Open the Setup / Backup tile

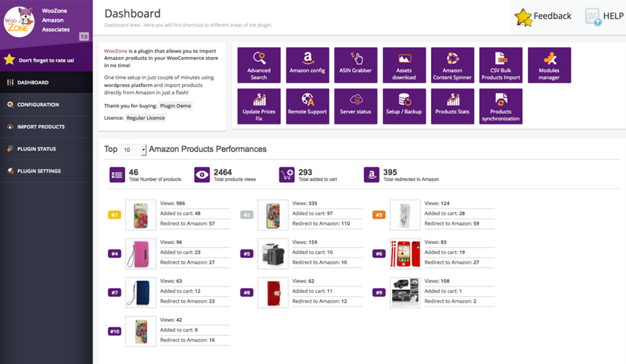(x=404, y=106)
